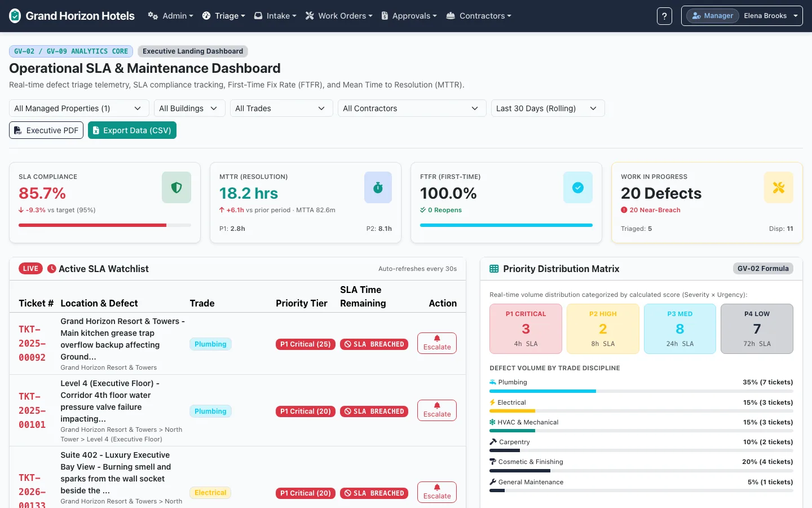Expand the Work Orders menu

coord(339,16)
